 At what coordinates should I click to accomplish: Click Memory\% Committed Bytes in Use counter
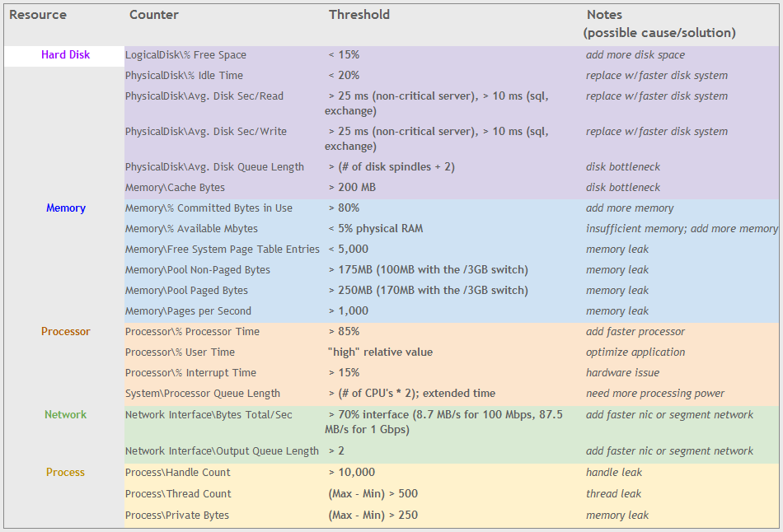pyautogui.click(x=209, y=208)
